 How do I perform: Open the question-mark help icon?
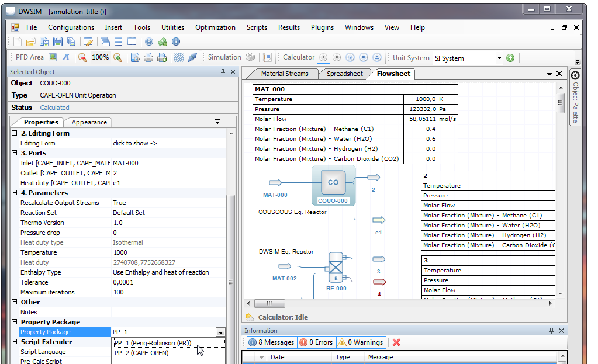pyautogui.click(x=149, y=41)
